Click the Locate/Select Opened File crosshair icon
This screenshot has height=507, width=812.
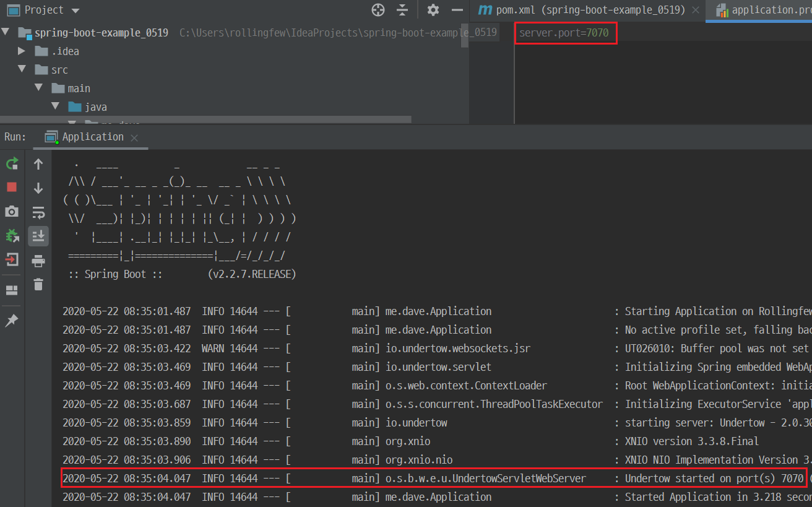point(378,10)
